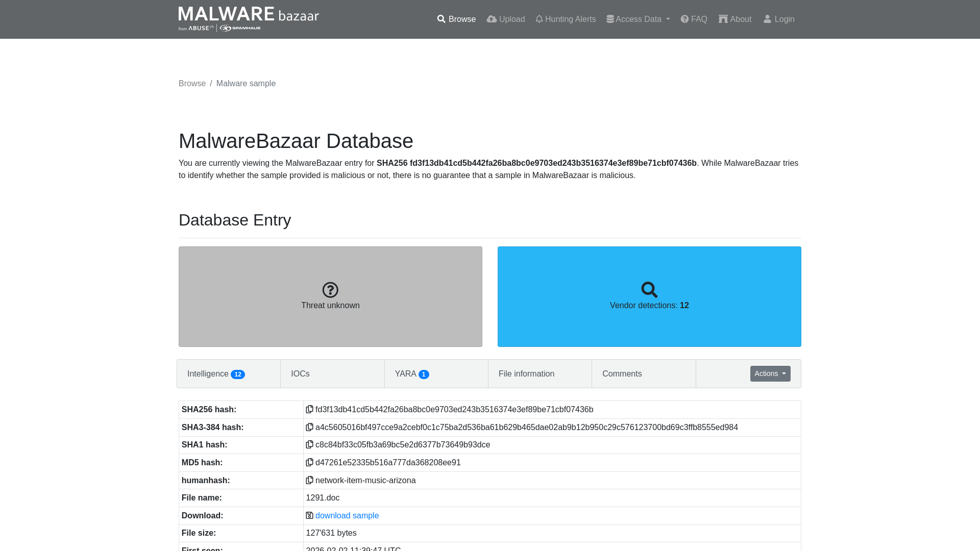Click the MALWARE bazaar logo
Viewport: 980px width, 551px height.
pyautogui.click(x=248, y=19)
